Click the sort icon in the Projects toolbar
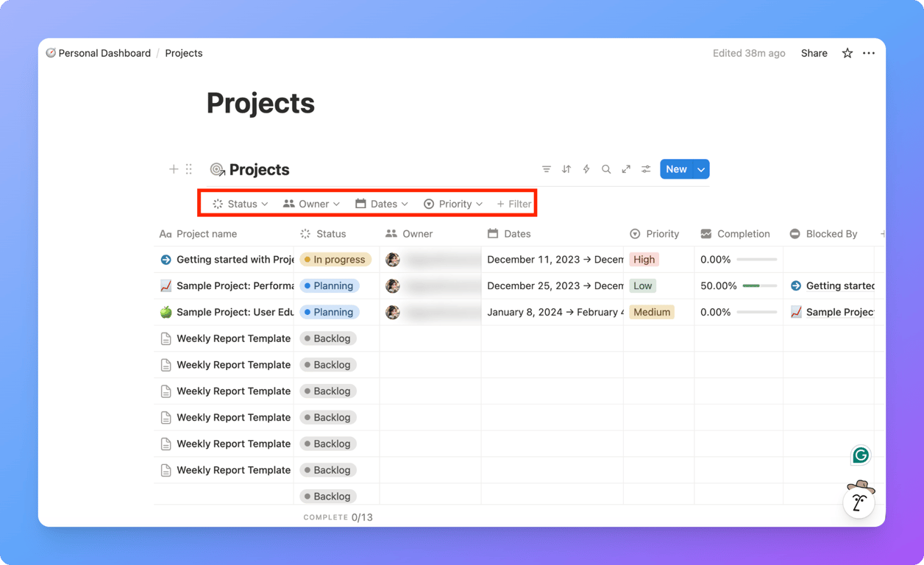Viewport: 924px width, 565px height. (x=566, y=168)
